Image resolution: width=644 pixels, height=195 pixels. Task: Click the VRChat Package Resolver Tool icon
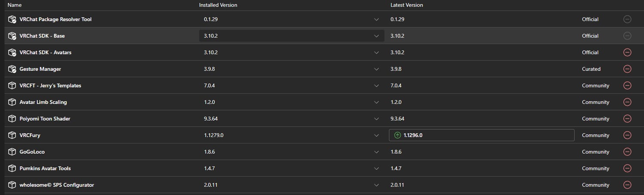(12, 19)
